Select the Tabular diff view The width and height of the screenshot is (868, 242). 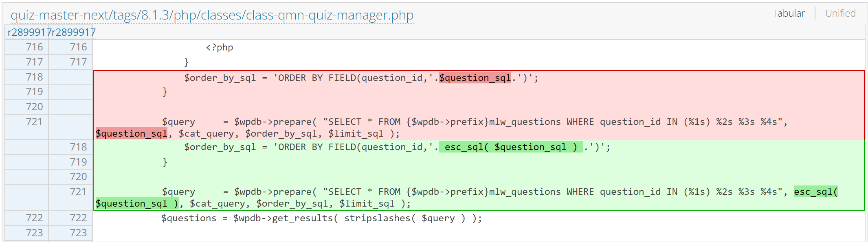[789, 13]
